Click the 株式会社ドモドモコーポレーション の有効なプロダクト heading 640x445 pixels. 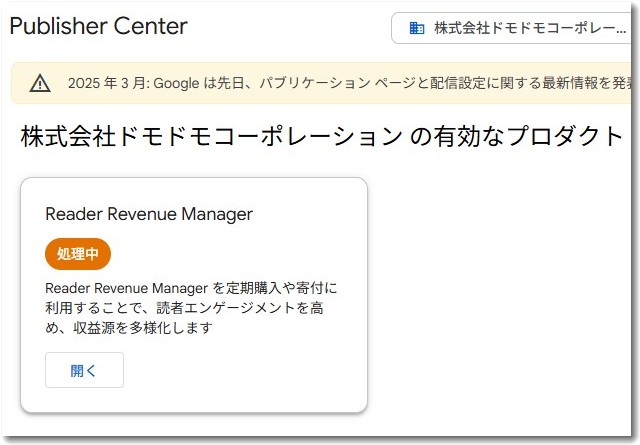pos(321,136)
